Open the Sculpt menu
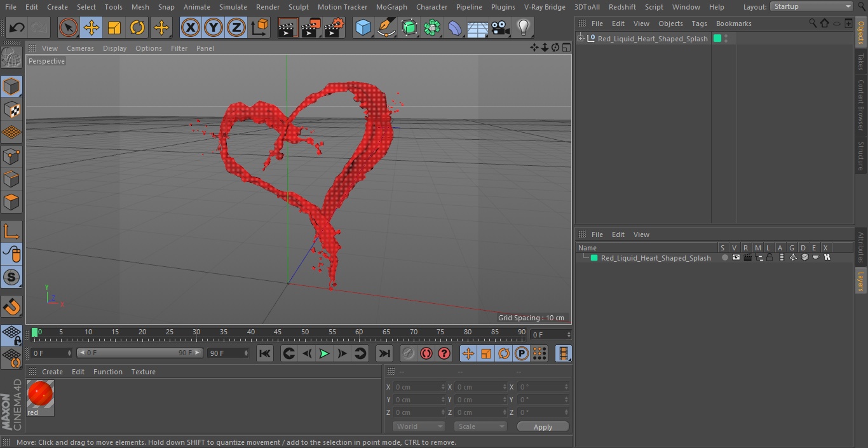The height and width of the screenshot is (448, 868). click(298, 7)
